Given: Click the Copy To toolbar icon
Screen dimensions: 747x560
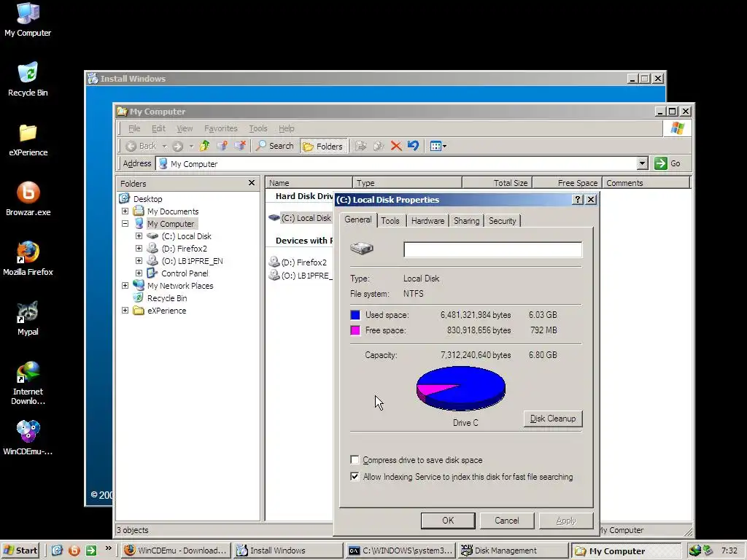Looking at the screenshot, I should click(x=379, y=146).
